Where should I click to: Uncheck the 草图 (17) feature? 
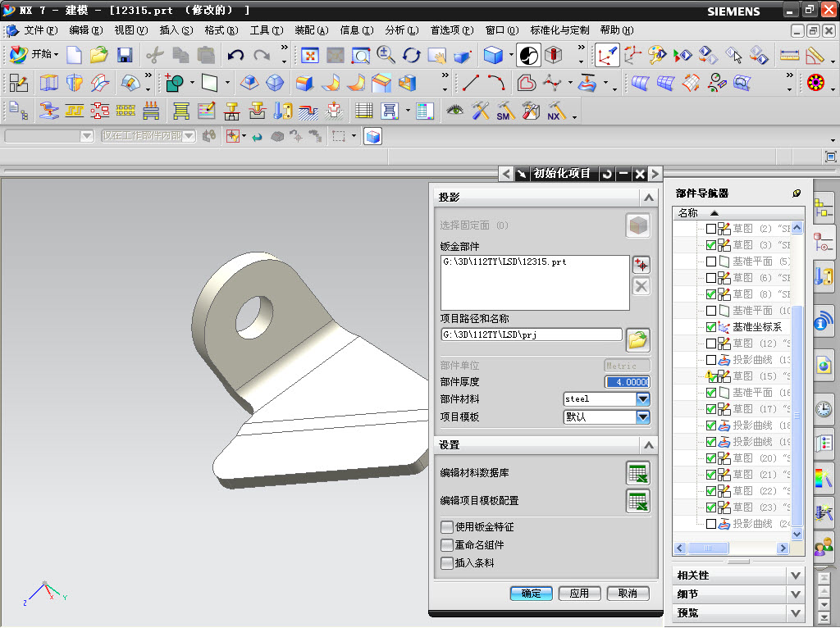point(711,409)
